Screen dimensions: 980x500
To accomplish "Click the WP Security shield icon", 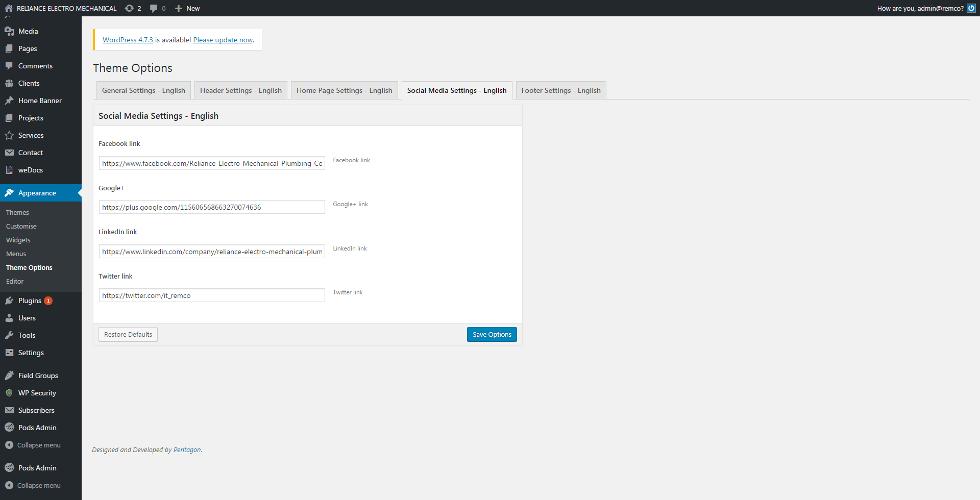I will pyautogui.click(x=9, y=393).
